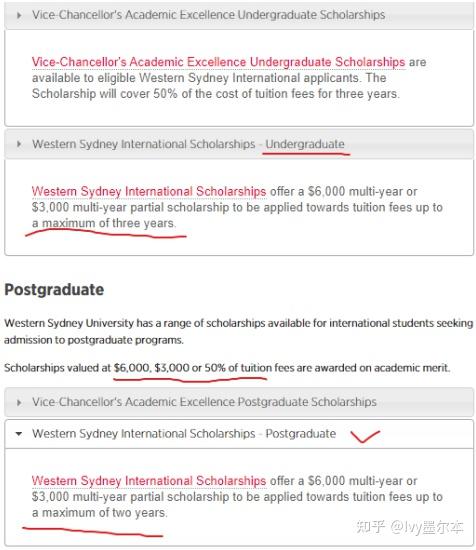476x550 pixels.
Task: Collapse the Vice-Chancellor's Undergraduate Scholarships arrow
Action: pyautogui.click(x=19, y=15)
